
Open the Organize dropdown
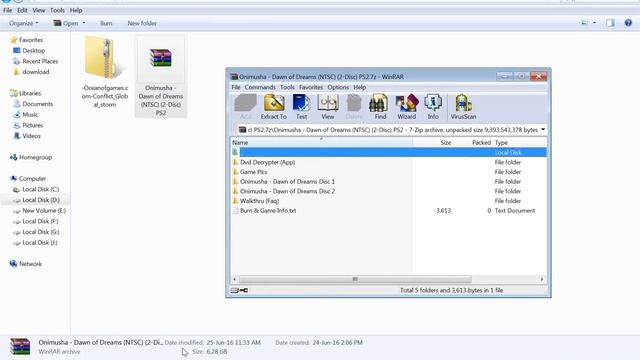coord(24,23)
